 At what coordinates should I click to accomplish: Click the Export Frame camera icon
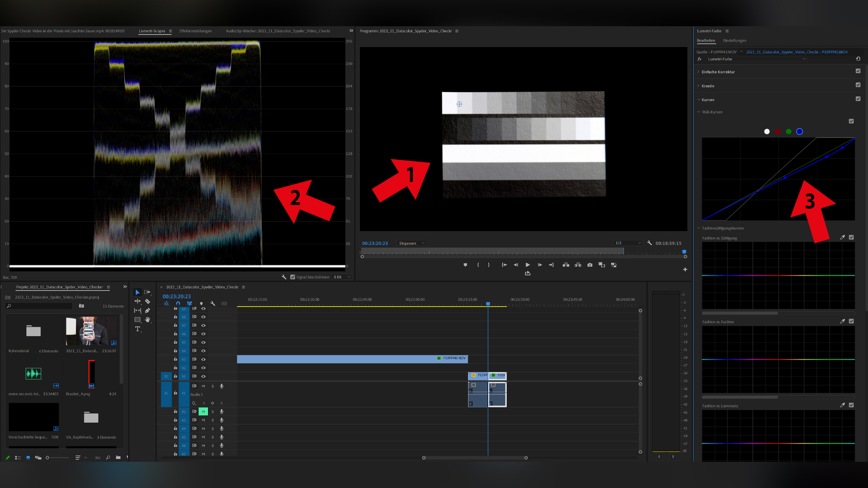(x=590, y=265)
